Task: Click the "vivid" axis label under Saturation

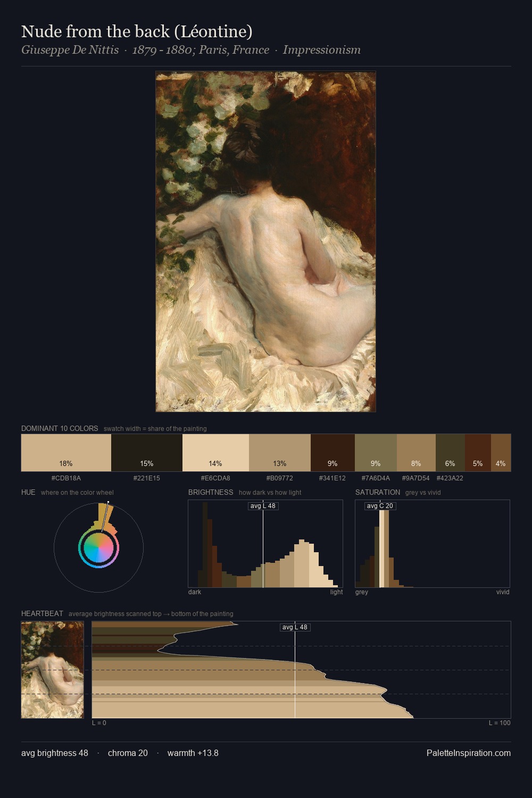Action: click(x=503, y=592)
